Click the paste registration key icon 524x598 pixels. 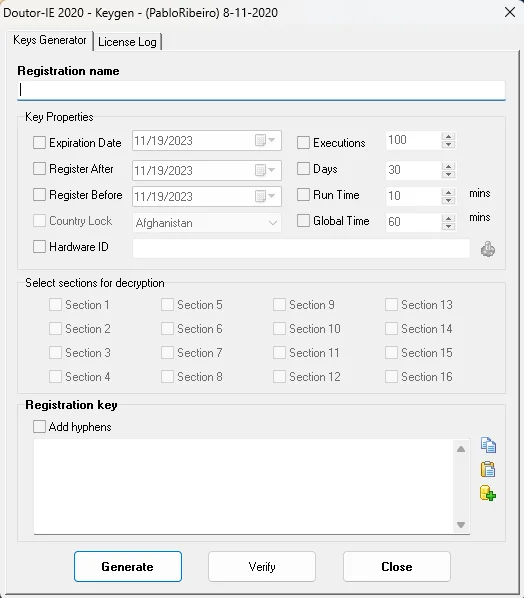(x=488, y=469)
